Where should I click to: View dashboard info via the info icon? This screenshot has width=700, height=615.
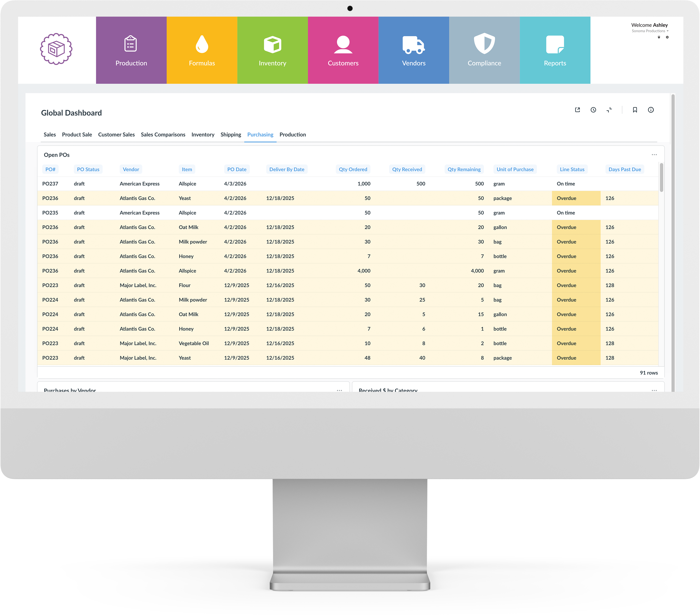click(x=651, y=110)
